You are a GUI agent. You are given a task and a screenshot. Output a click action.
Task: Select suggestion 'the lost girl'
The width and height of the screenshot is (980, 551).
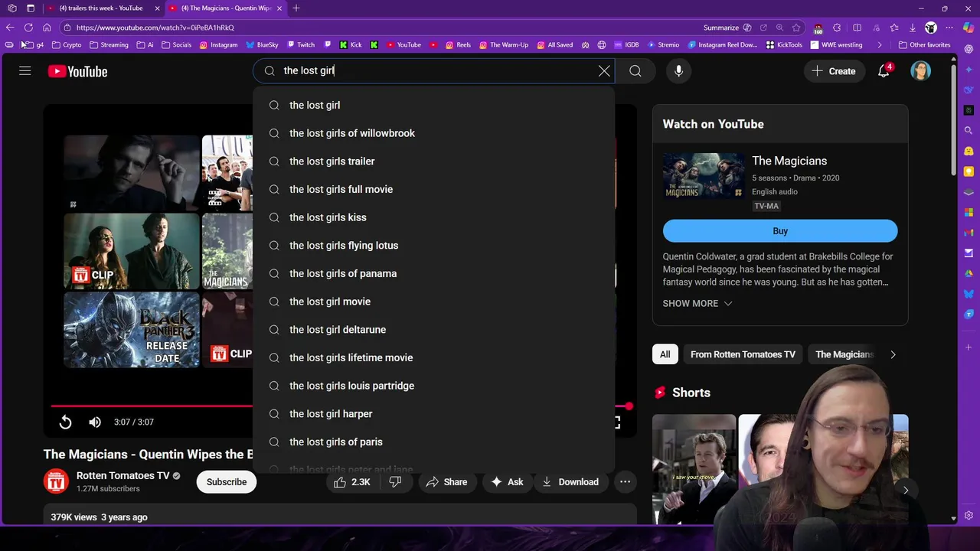(x=433, y=105)
